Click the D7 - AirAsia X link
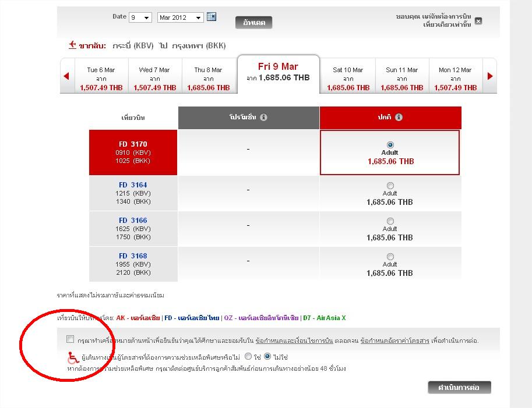532x408 pixels. coord(325,318)
